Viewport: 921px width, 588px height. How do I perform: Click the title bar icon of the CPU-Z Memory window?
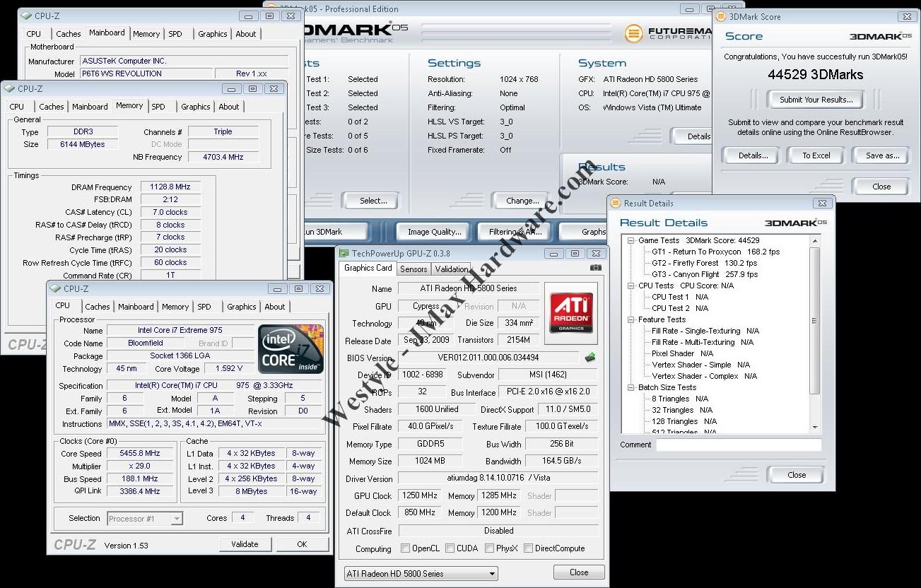click(9, 88)
